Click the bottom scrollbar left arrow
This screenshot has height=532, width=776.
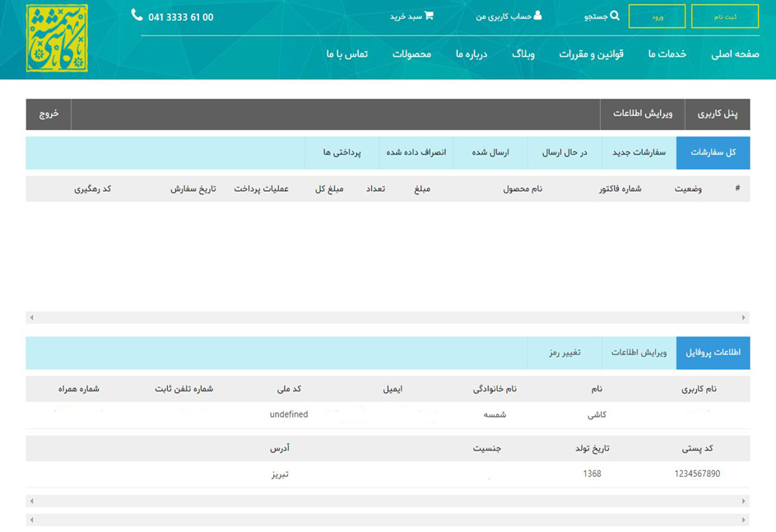pos(31,520)
